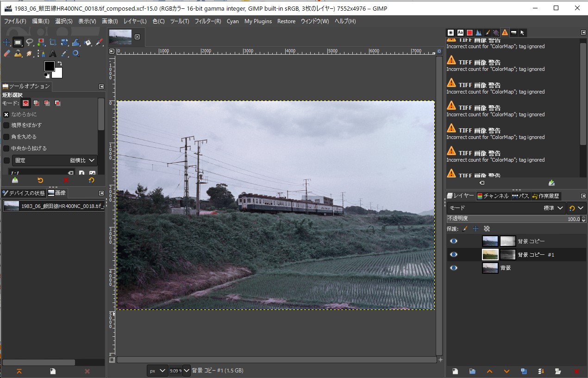Switch to the 作業履歴 undo history tab

[x=546, y=196]
